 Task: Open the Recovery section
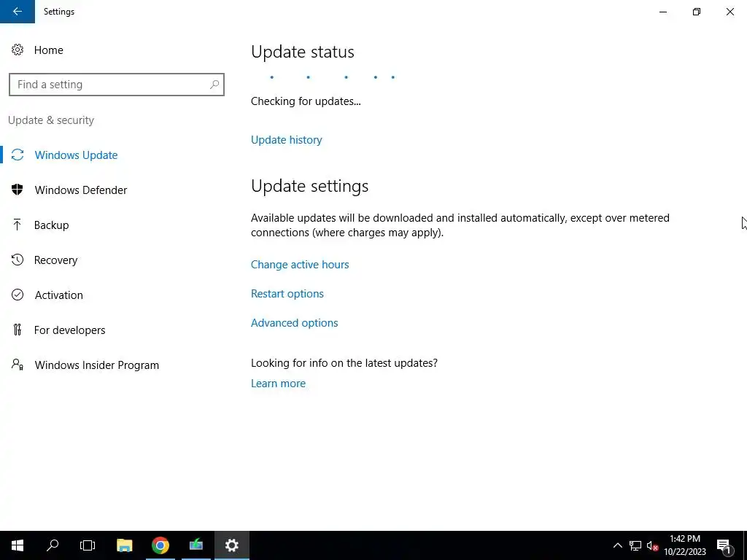(55, 260)
